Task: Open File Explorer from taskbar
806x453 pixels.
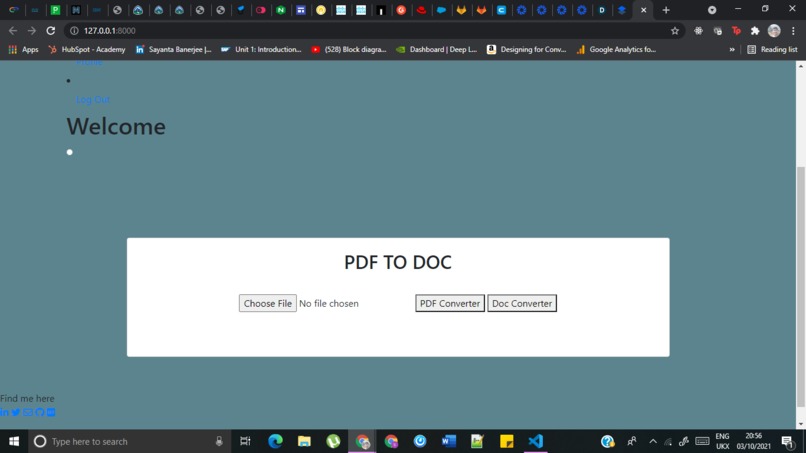Action: click(x=304, y=441)
